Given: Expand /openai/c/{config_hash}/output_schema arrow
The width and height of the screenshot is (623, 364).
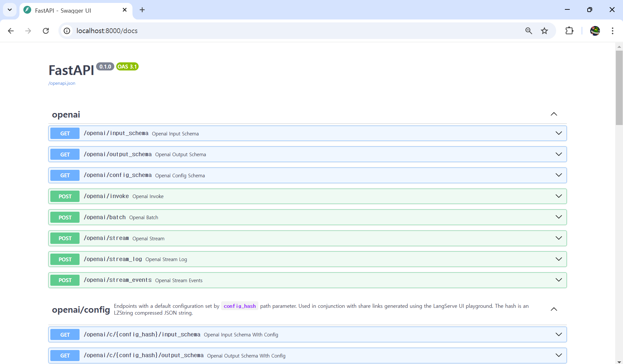Looking at the screenshot, I should tap(559, 356).
